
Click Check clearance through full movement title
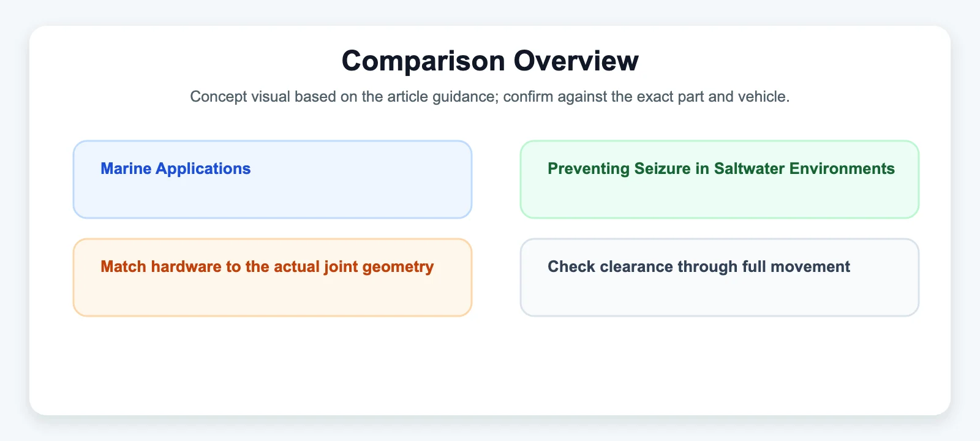pos(699,266)
